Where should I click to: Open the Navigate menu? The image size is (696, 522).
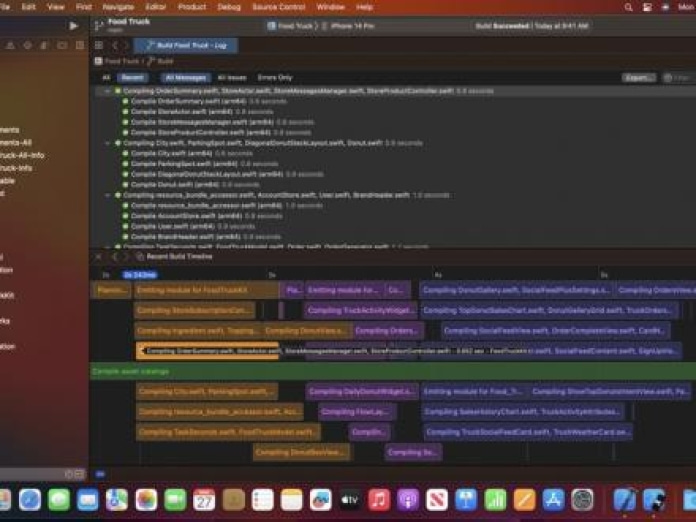point(118,7)
